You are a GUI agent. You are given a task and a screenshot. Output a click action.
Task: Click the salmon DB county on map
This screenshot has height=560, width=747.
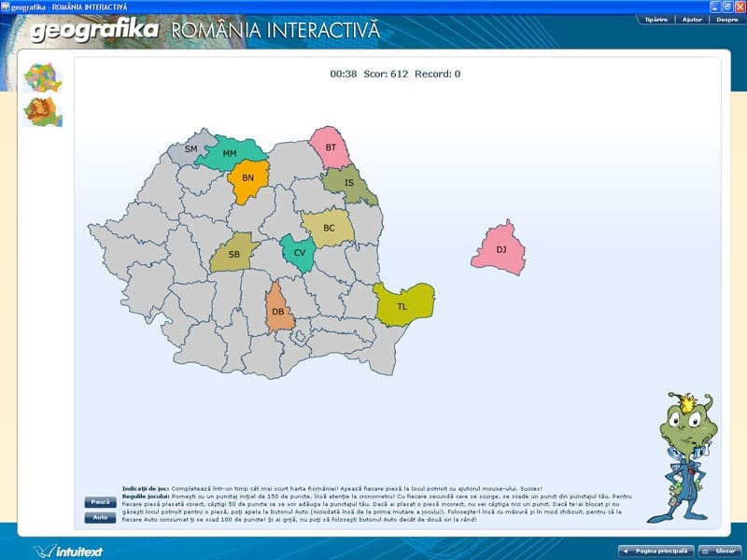(x=279, y=312)
